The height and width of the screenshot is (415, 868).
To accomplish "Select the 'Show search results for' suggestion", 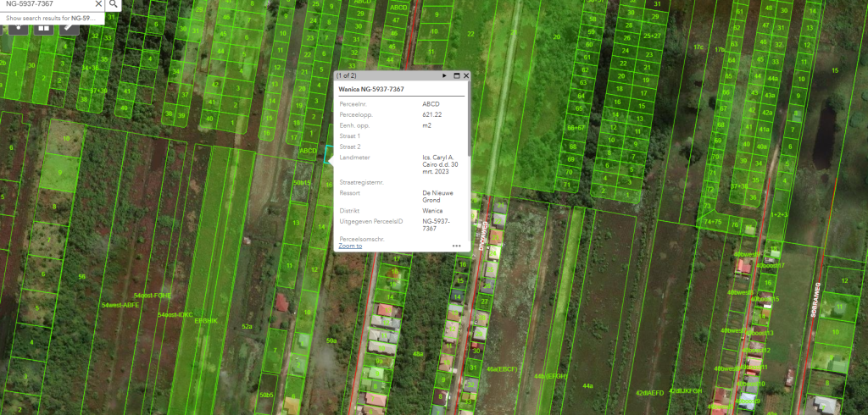I will tap(53, 17).
